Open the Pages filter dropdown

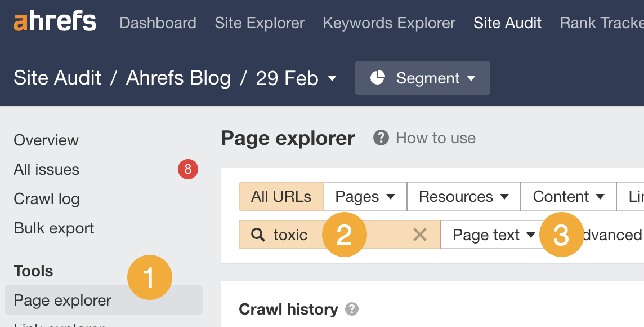click(364, 196)
